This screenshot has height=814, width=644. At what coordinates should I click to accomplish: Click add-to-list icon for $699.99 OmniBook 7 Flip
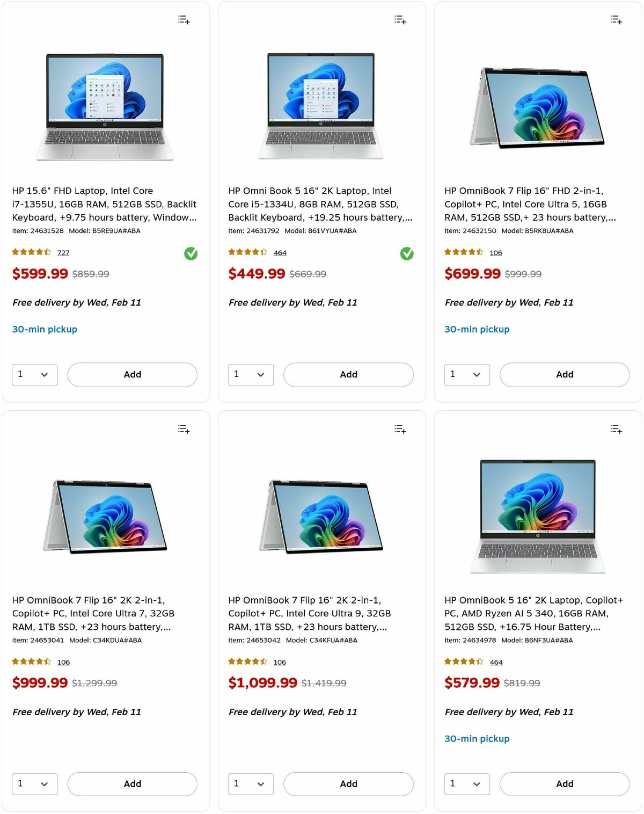[x=616, y=20]
